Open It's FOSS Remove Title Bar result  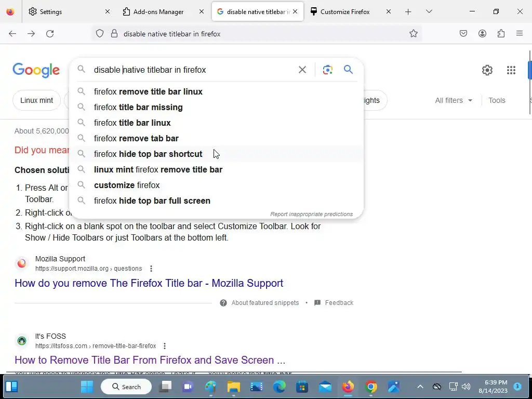150,360
